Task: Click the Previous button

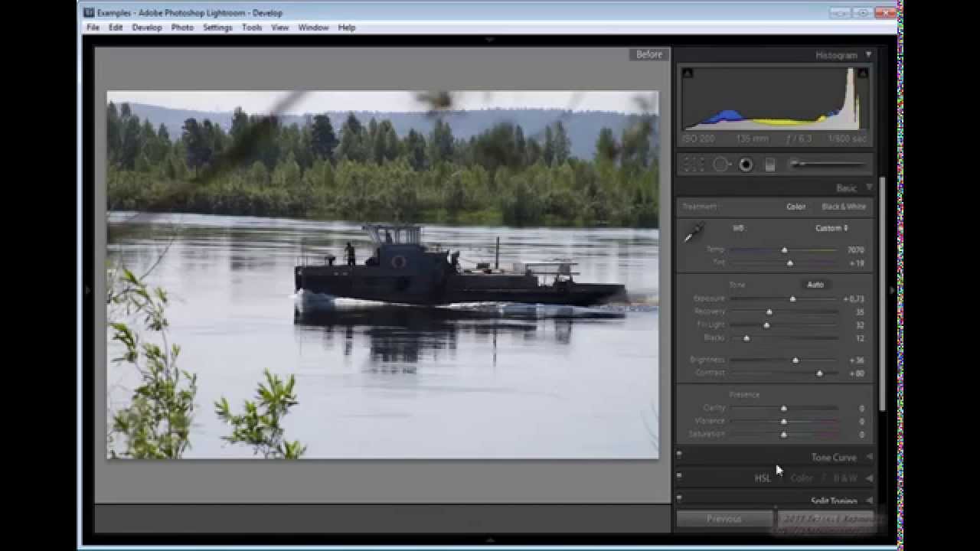Action: point(724,519)
